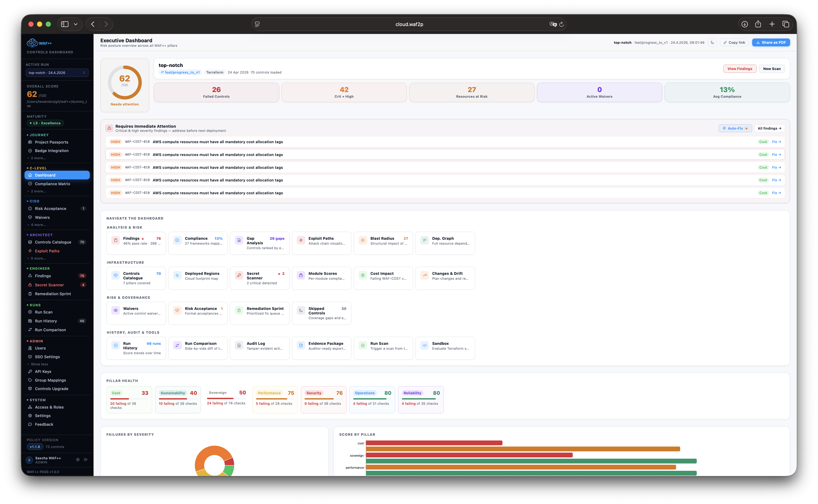The width and height of the screenshot is (818, 504).
Task: Toggle dark mode with the moon icon
Action: (712, 42)
